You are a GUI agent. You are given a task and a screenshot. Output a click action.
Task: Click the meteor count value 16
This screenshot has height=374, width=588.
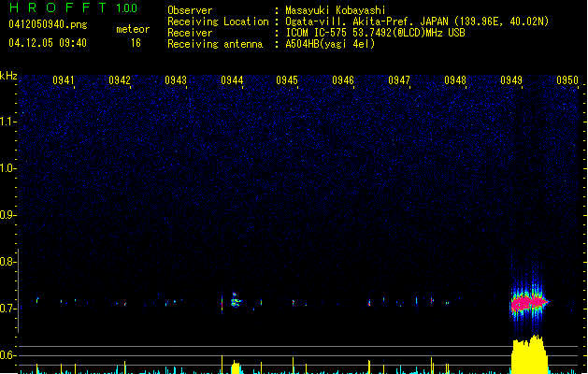136,43
